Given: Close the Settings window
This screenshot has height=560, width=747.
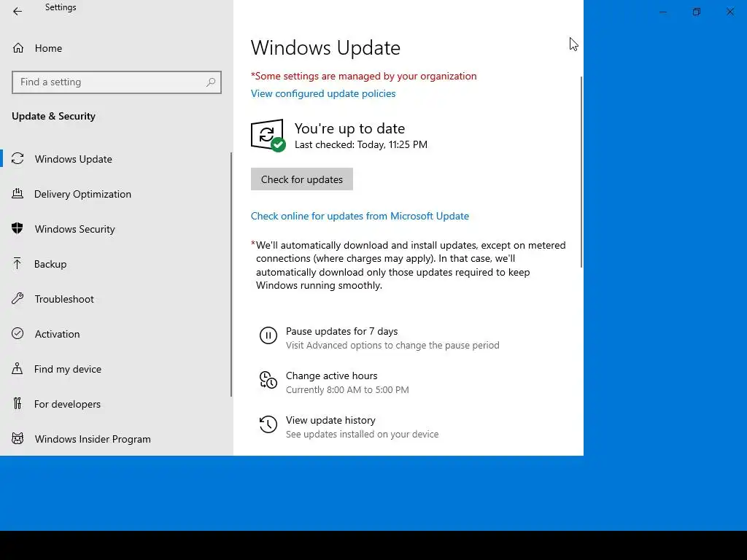Looking at the screenshot, I should pos(729,12).
